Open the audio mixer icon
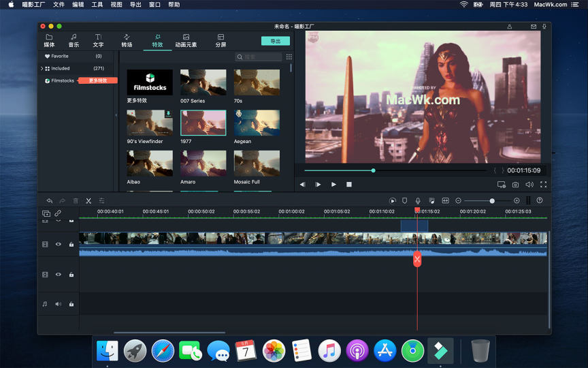The image size is (588, 368). [431, 201]
